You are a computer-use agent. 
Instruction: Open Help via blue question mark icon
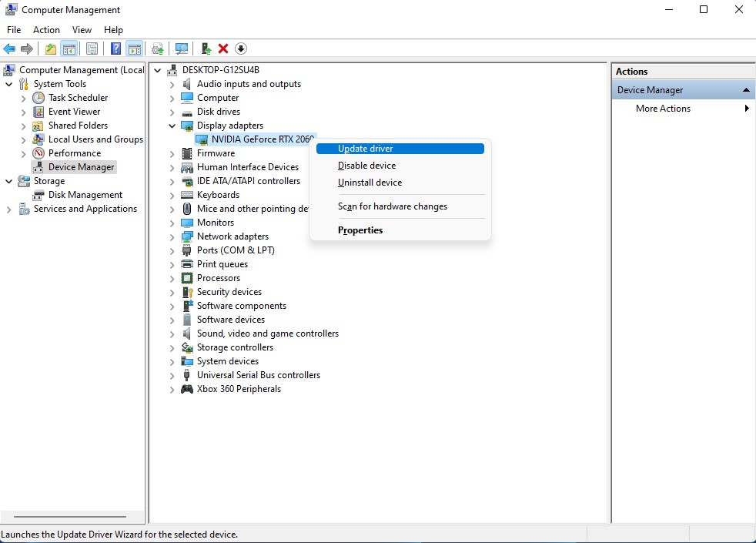coord(115,49)
